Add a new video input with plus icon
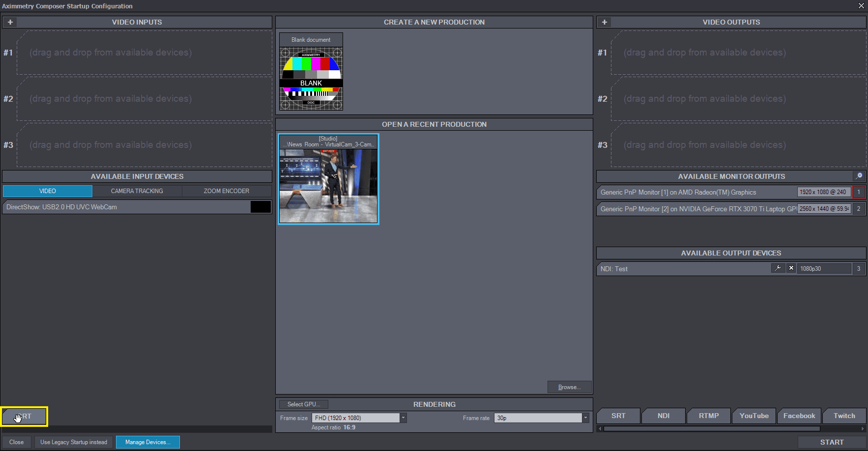Screen dimensions: 868x451 (x=10, y=22)
